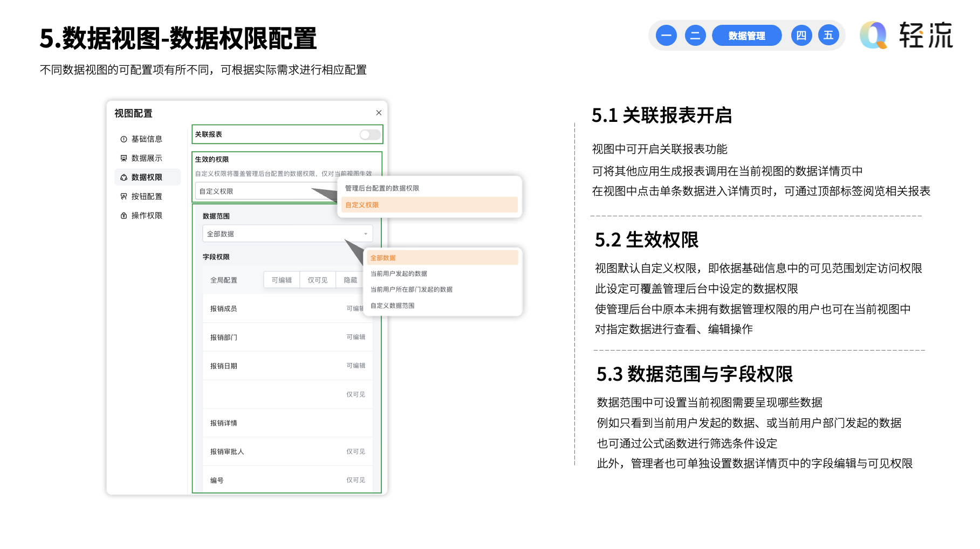Click the 视图配置 dialog title
Screen dimensions: 980x549
click(x=133, y=113)
